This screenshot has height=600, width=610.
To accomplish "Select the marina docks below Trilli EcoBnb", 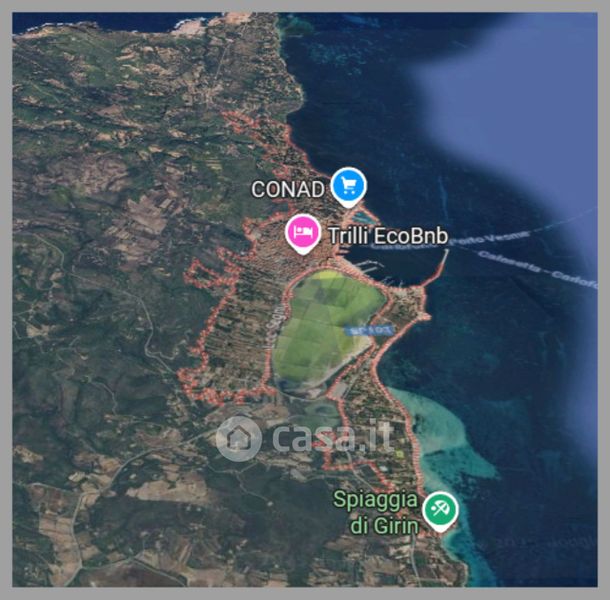I will pos(368,267).
